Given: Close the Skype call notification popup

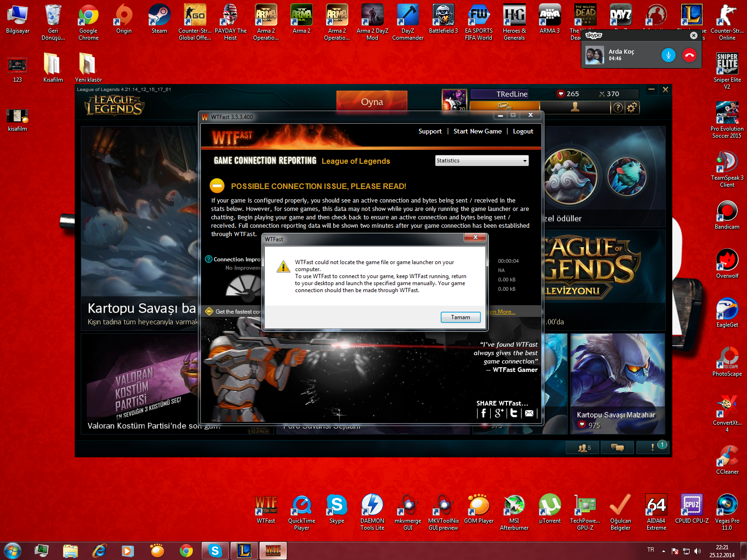Looking at the screenshot, I should [693, 35].
